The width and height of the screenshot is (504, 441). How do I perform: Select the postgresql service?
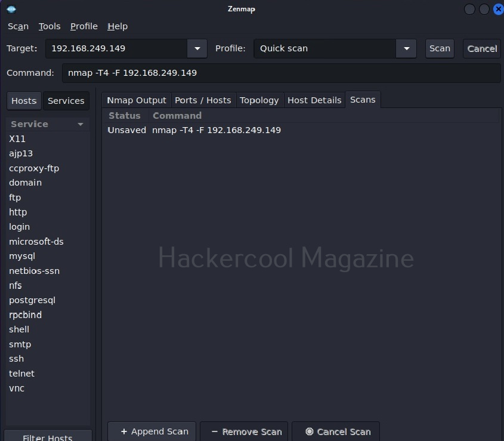pos(48,300)
